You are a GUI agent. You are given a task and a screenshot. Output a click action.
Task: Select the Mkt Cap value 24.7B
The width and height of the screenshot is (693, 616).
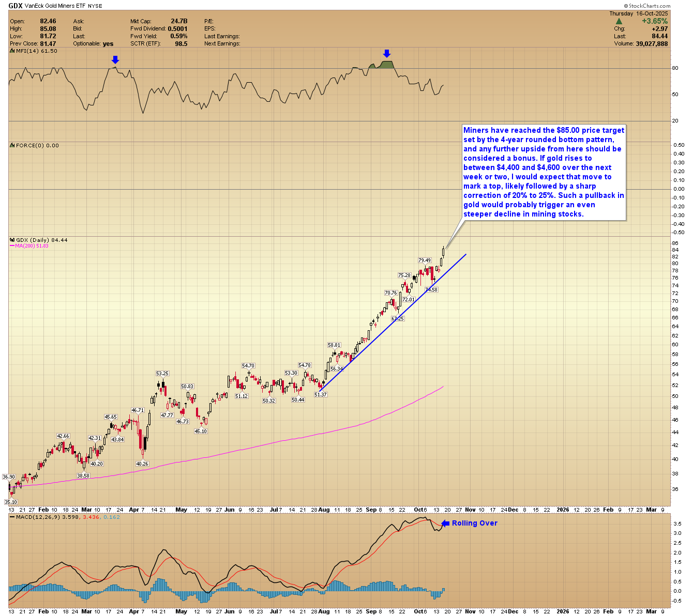[x=179, y=21]
